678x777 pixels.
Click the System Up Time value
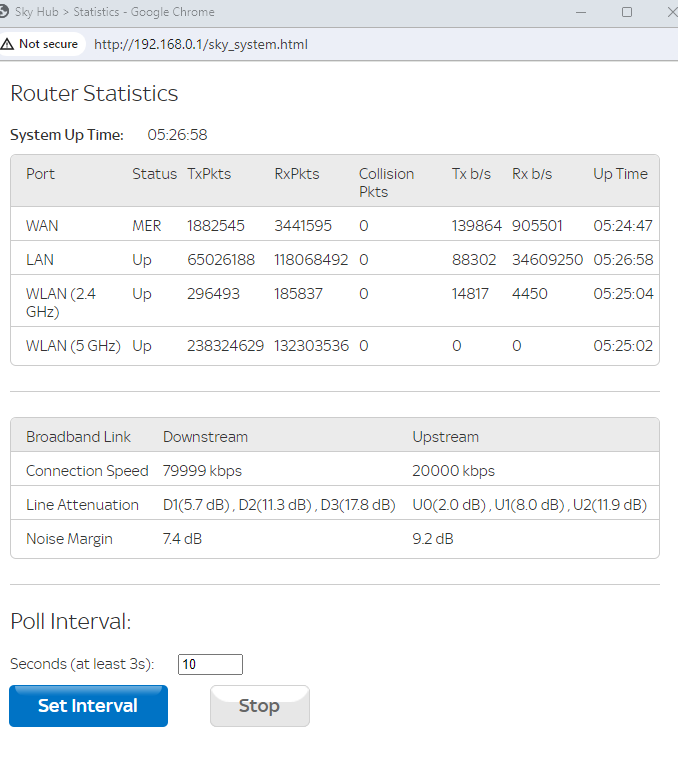[177, 135]
